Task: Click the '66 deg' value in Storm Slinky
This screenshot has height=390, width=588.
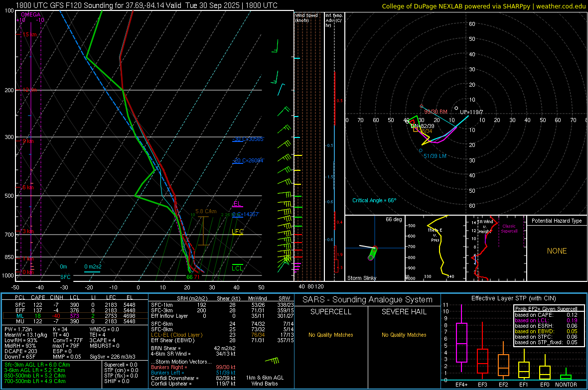Action: (x=394, y=219)
